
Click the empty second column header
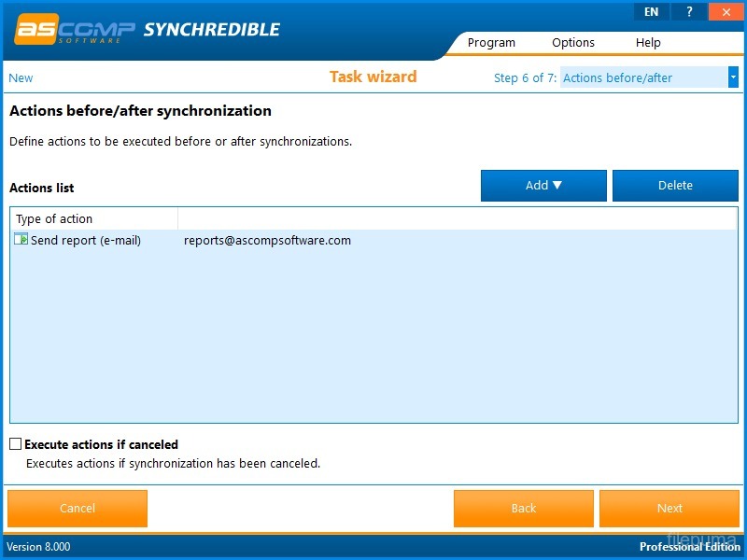pos(458,219)
